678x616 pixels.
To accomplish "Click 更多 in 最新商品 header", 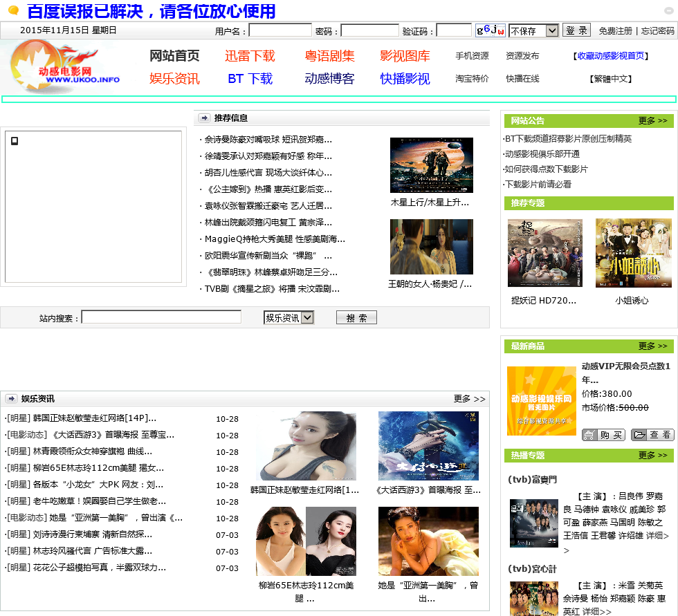I will tap(653, 346).
